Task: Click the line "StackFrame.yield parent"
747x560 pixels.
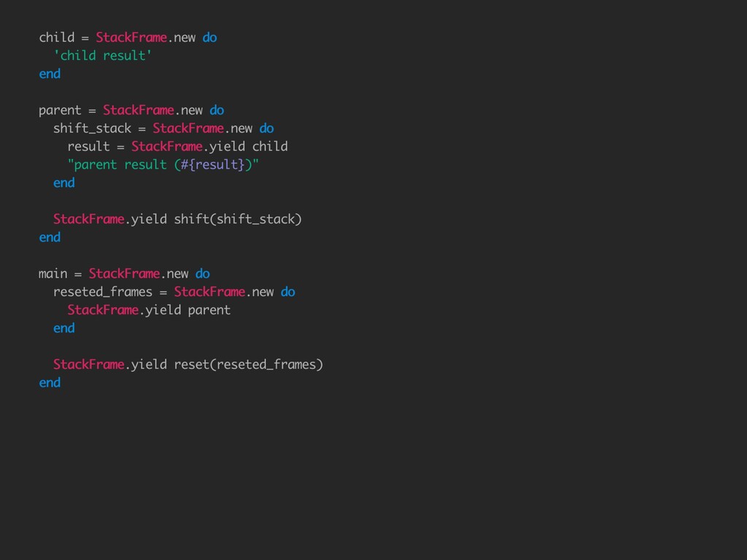Action: pyautogui.click(x=149, y=310)
